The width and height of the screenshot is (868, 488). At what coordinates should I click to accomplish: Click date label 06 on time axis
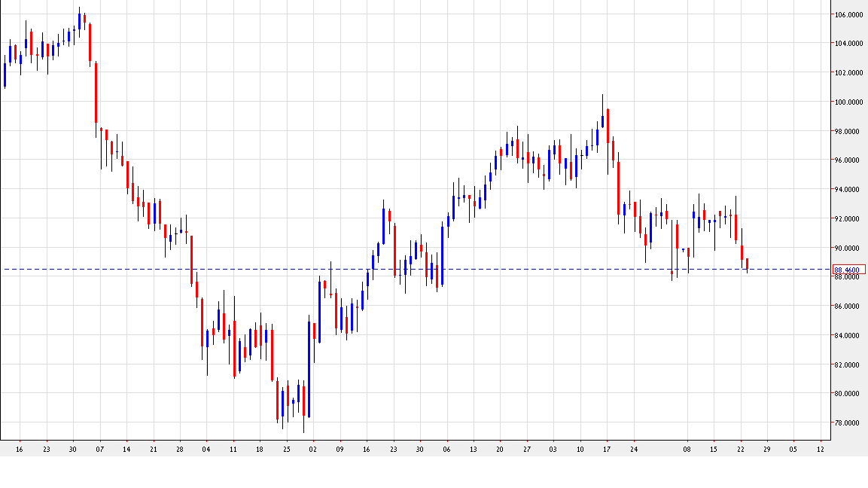[x=446, y=450]
